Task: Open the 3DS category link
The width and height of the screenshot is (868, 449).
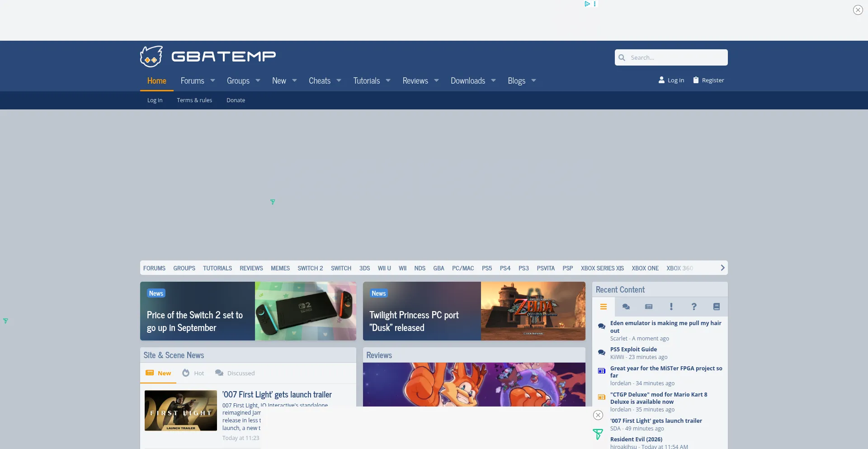Action: 364,268
